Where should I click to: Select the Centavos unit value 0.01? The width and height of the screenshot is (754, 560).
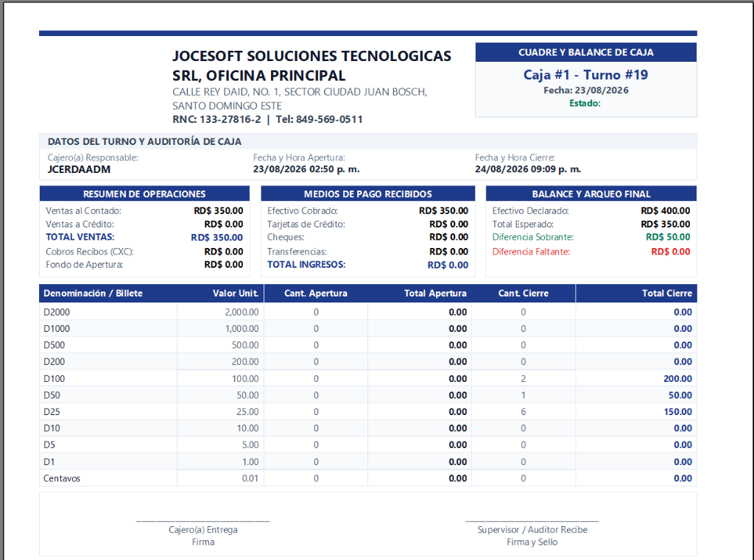[x=250, y=478]
